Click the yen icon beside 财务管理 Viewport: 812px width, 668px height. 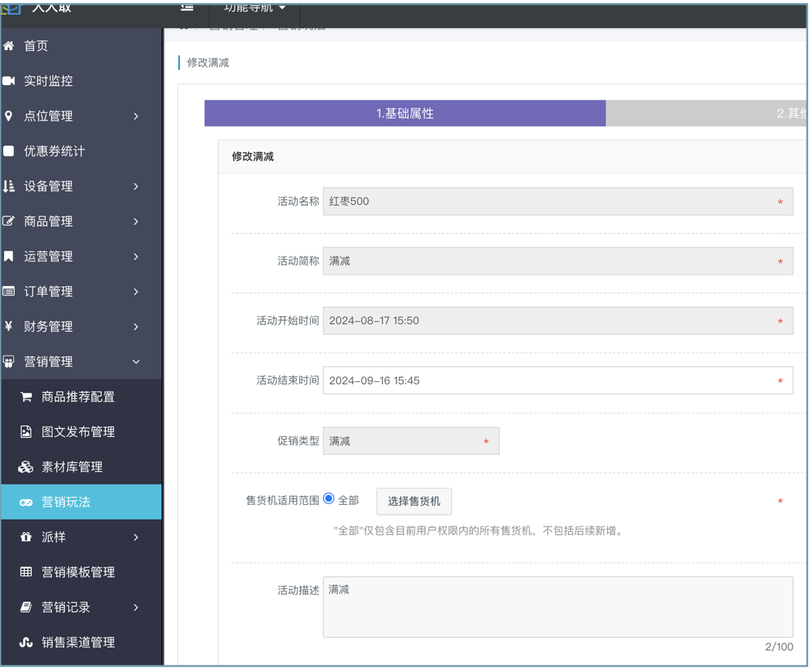[9, 326]
